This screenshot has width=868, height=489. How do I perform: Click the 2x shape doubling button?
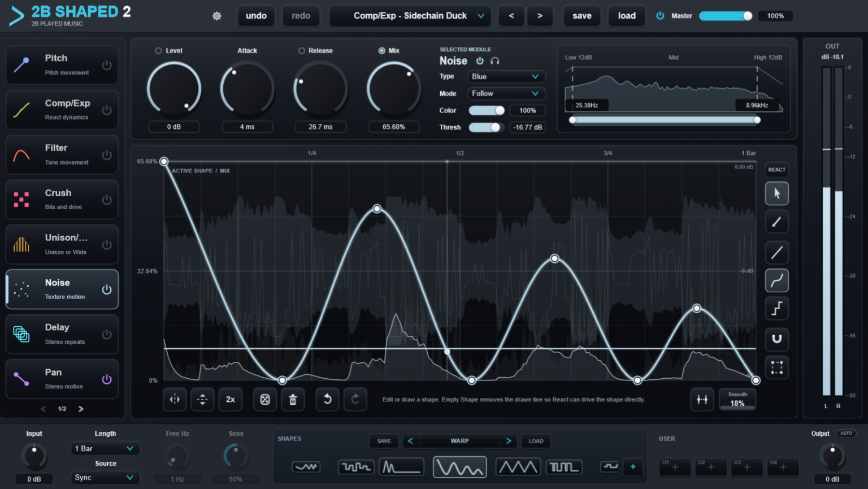[231, 400]
